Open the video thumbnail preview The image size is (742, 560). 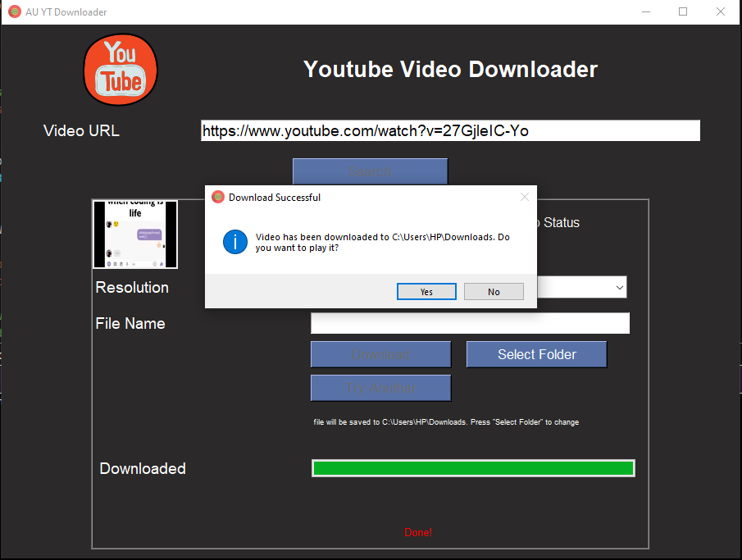point(135,234)
